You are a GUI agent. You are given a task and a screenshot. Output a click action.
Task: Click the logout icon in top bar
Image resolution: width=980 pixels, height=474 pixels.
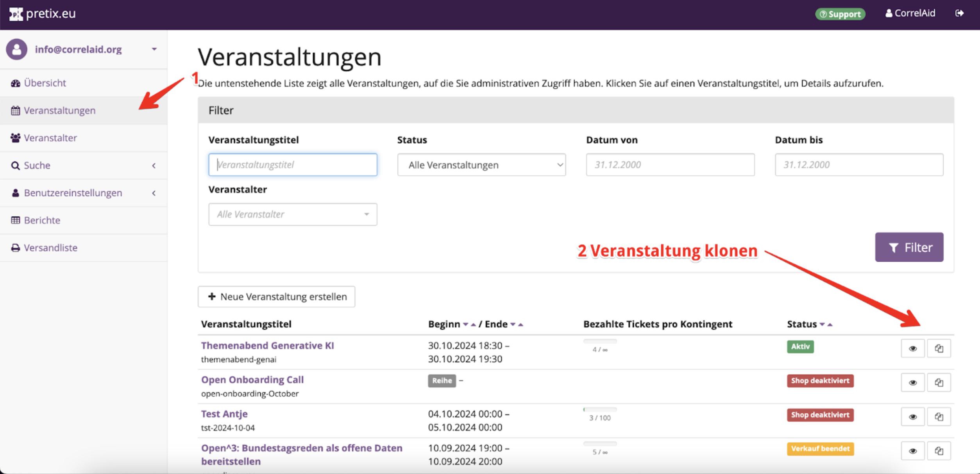coord(959,13)
